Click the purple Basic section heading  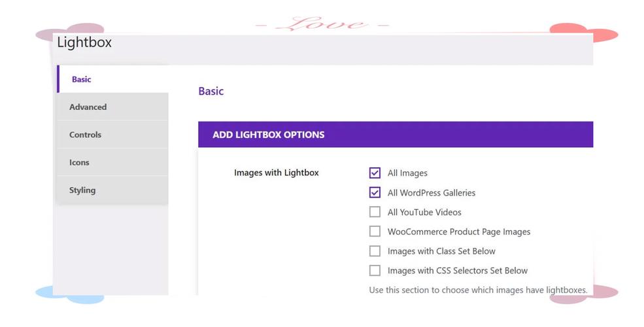(211, 92)
